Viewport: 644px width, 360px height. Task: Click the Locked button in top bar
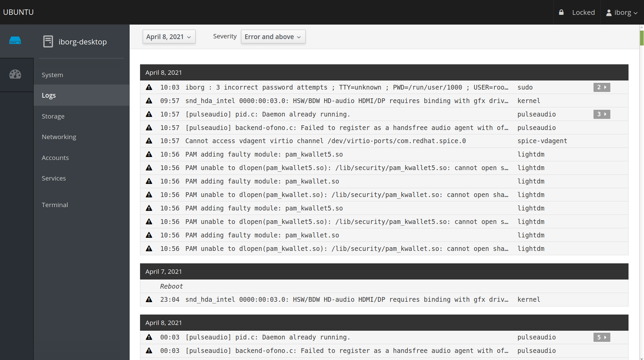click(x=583, y=12)
